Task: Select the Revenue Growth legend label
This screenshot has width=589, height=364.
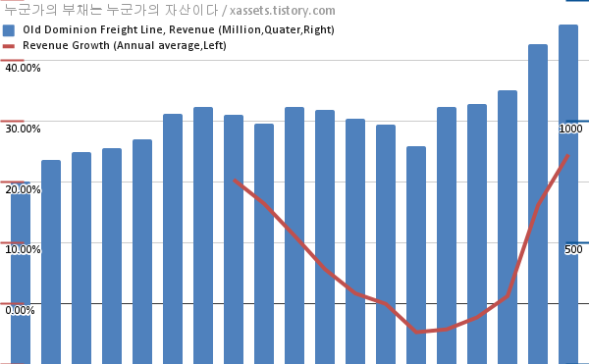Action: pos(125,45)
